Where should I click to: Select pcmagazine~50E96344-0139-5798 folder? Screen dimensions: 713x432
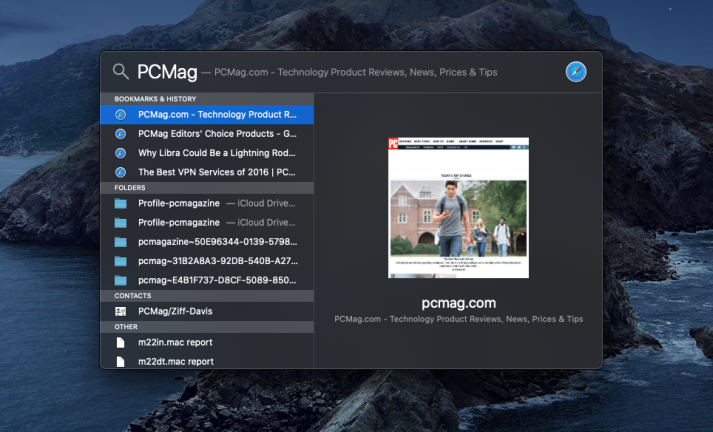[207, 242]
